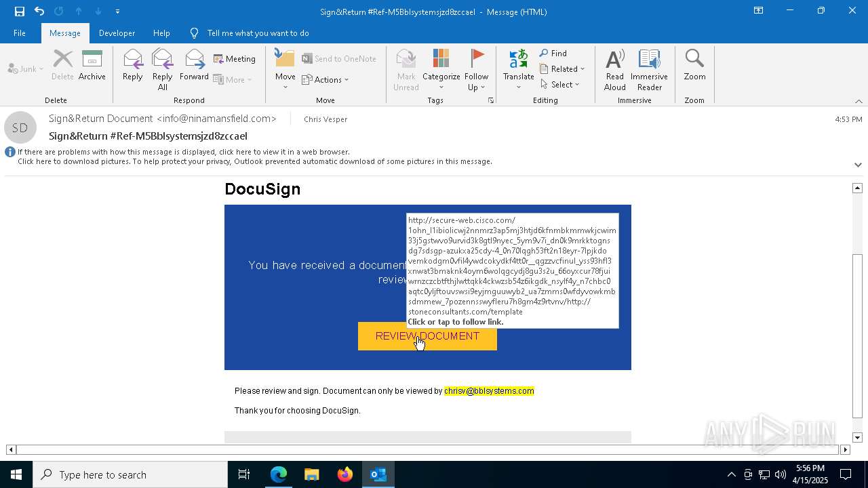Collapse the ribbon with the chevron
The image size is (868, 488).
point(859,101)
